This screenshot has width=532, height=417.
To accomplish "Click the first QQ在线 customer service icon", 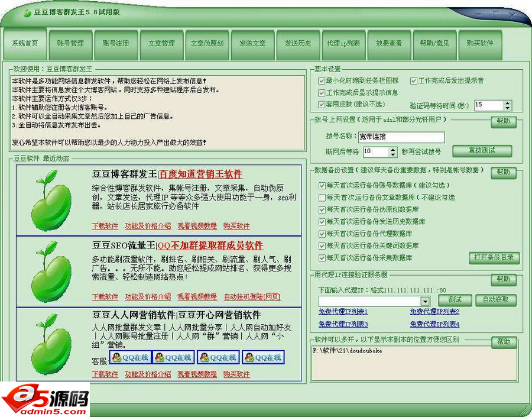I will click(x=131, y=358).
